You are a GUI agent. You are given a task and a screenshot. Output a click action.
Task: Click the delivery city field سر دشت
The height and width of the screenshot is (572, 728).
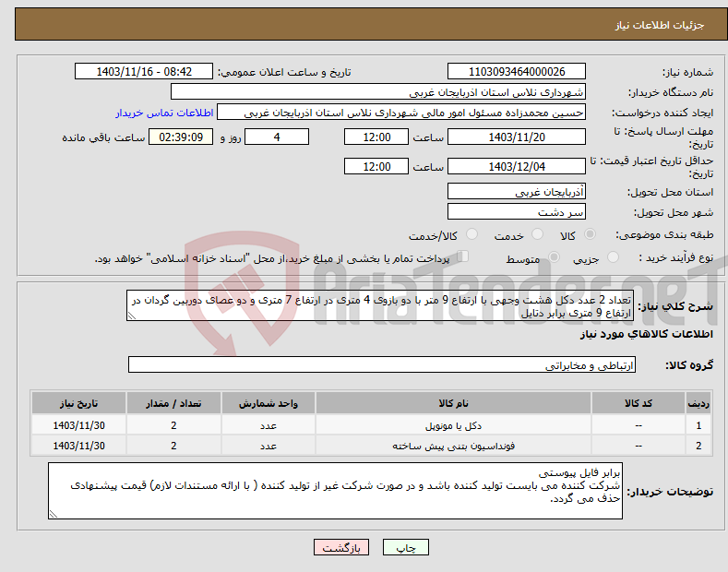(517, 211)
